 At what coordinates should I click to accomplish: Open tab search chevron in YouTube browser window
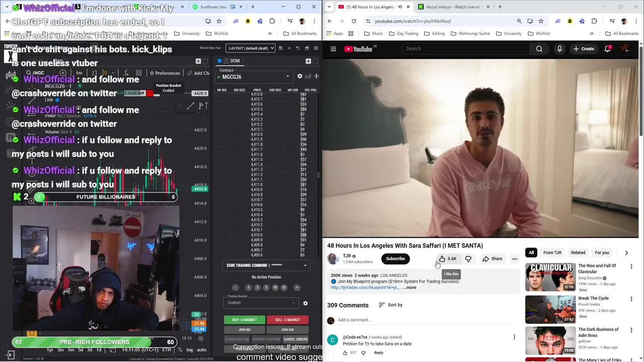(330, 7)
